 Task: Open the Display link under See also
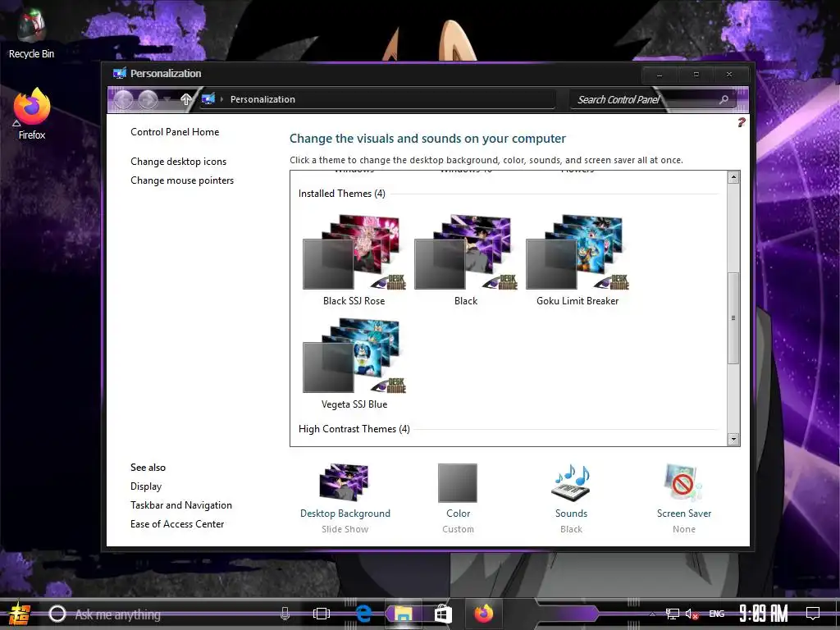pos(146,486)
